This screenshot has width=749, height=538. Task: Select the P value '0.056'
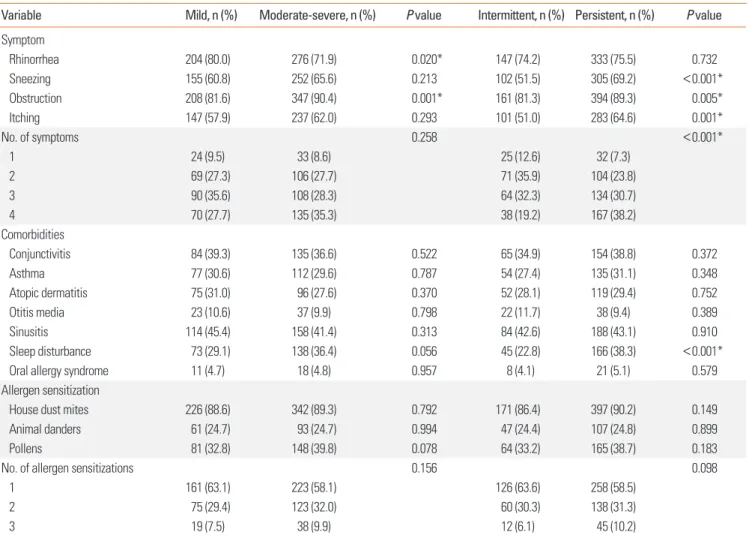coord(424,351)
